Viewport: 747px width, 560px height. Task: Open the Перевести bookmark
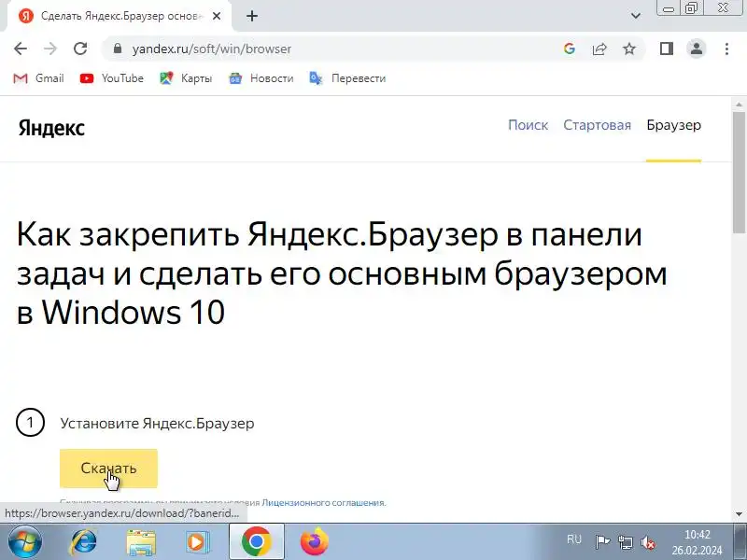pyautogui.click(x=347, y=78)
